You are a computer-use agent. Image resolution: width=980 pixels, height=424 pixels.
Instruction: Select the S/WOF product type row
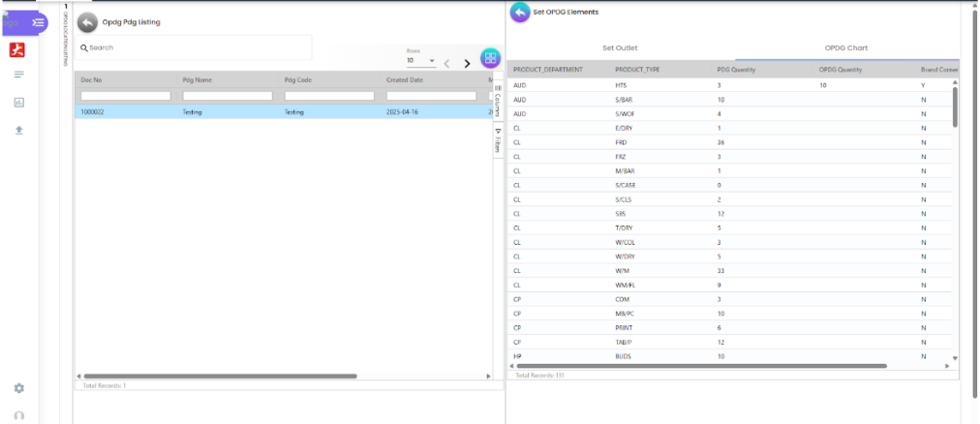(729, 113)
